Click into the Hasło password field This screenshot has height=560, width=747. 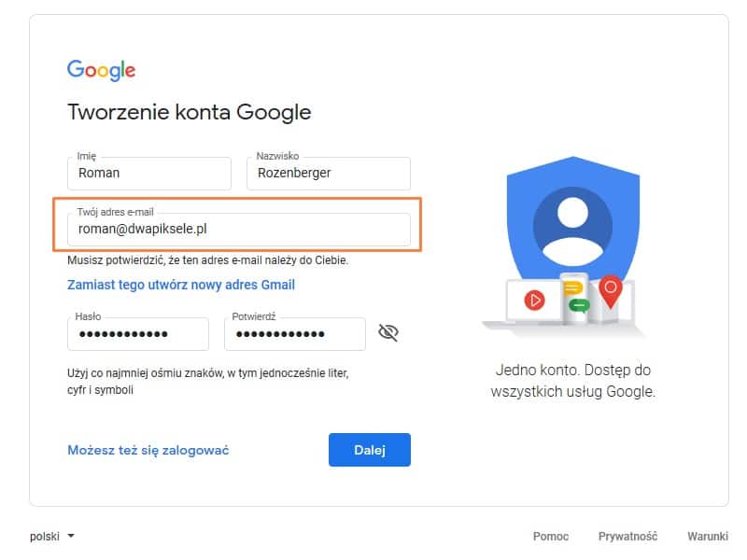[137, 334]
